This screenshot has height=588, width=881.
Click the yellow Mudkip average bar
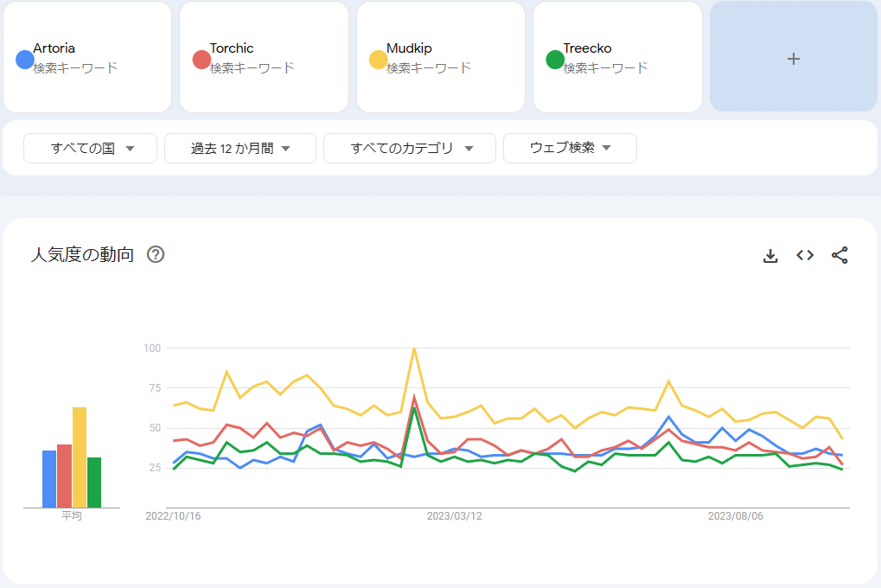click(x=80, y=457)
